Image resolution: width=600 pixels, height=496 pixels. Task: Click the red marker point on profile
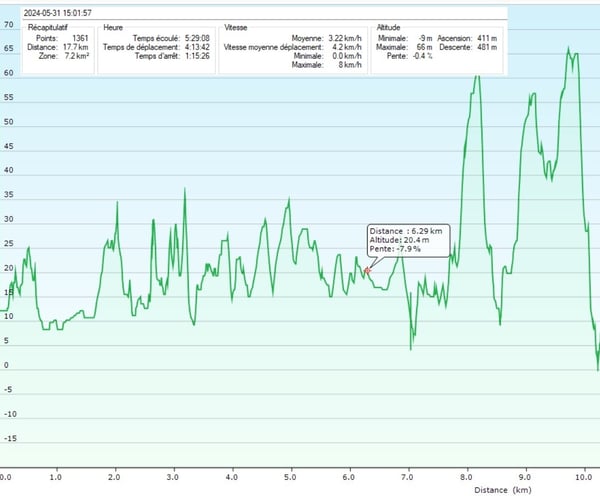pyautogui.click(x=367, y=271)
